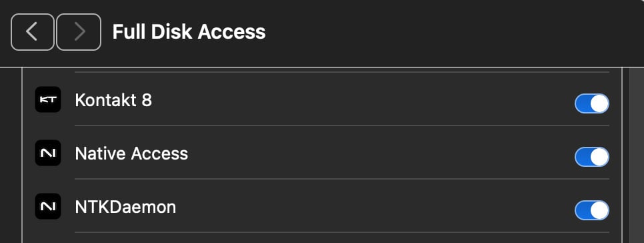Click the Native Access app icon
644x243 pixels.
48,153
